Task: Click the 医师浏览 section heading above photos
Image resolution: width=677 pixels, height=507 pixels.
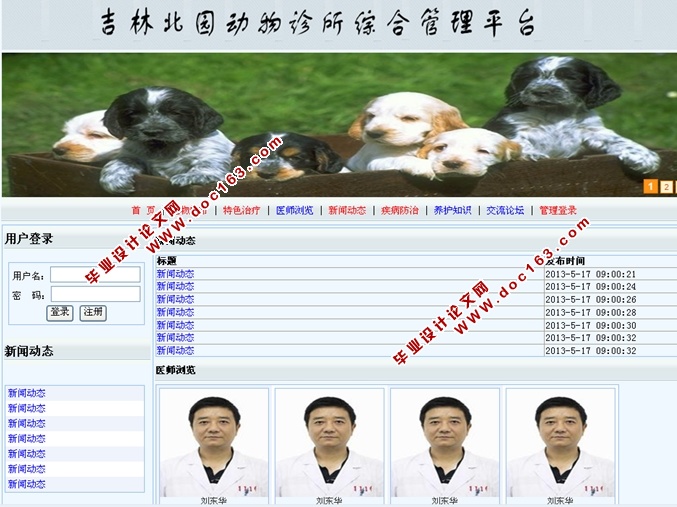Action: pos(175,370)
